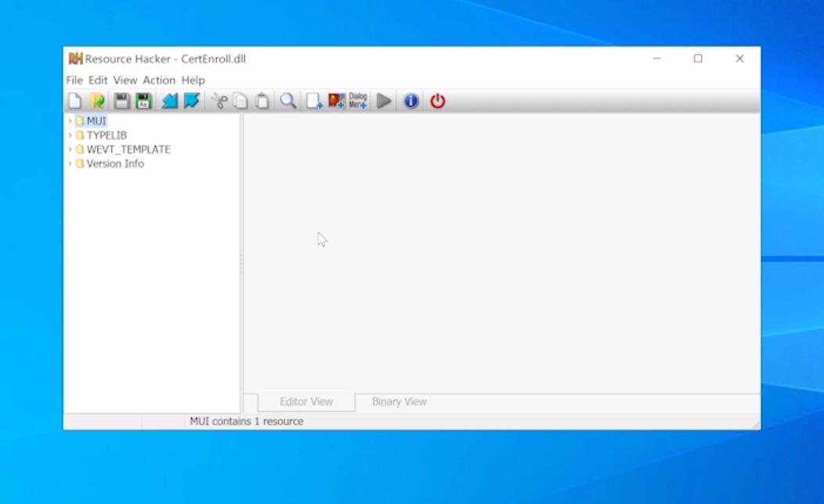Open the Help menu
The width and height of the screenshot is (824, 504).
193,81
